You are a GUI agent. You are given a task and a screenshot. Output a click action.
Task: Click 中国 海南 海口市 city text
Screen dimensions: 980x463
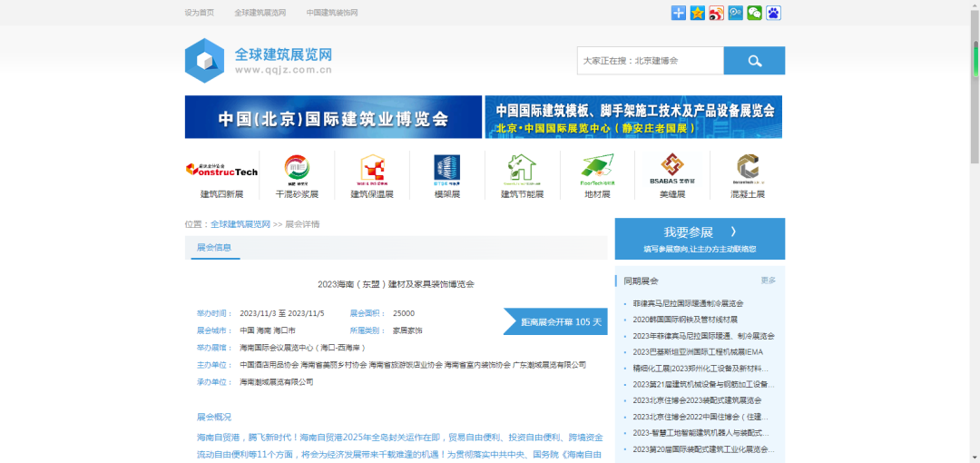click(268, 330)
